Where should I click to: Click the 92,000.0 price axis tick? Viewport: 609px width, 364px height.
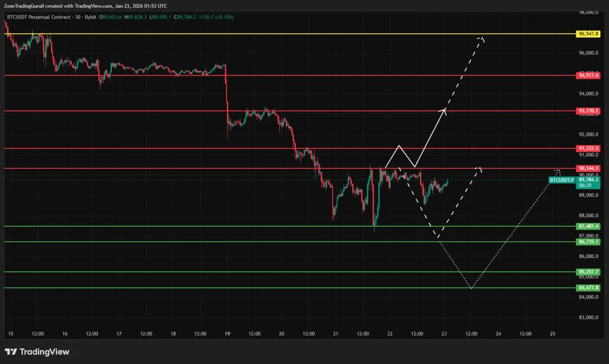click(x=589, y=134)
